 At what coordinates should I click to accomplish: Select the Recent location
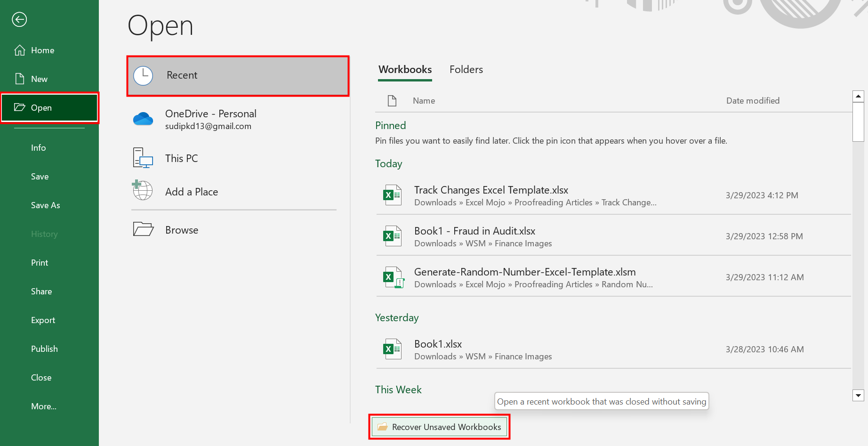[238, 76]
